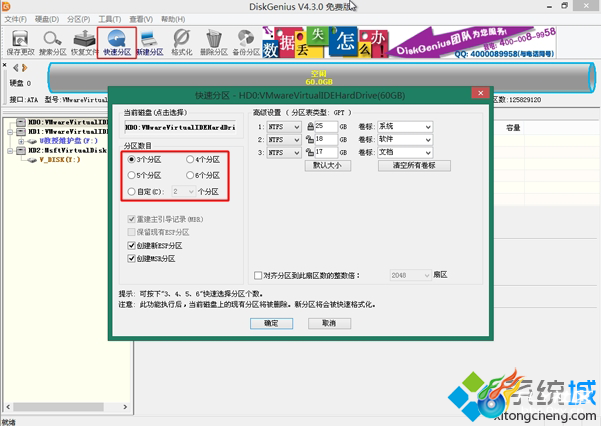This screenshot has height=426, width=601.
Task: Click the 取消 cancel button
Action: click(329, 323)
